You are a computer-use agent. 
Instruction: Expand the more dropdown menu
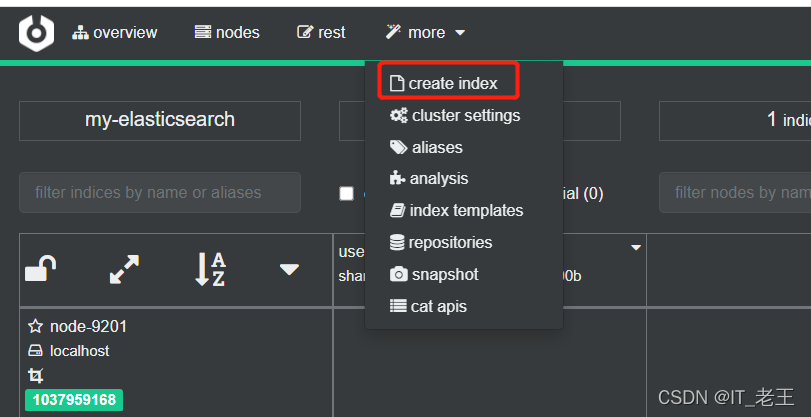click(425, 32)
